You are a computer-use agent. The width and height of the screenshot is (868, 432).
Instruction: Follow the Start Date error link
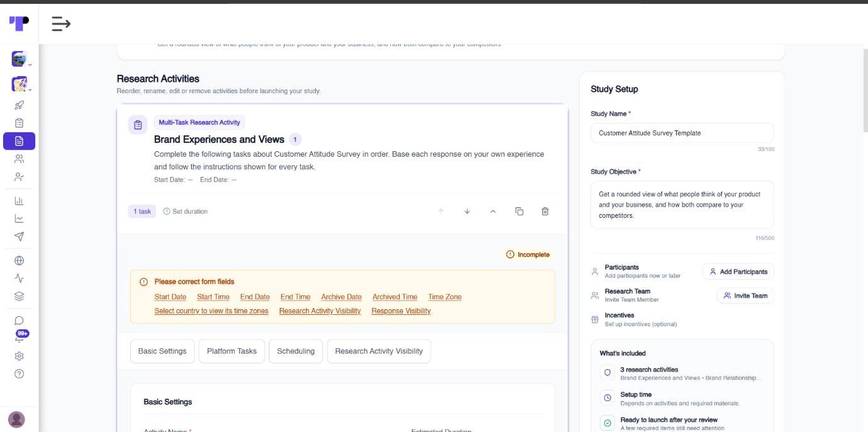[x=171, y=297]
